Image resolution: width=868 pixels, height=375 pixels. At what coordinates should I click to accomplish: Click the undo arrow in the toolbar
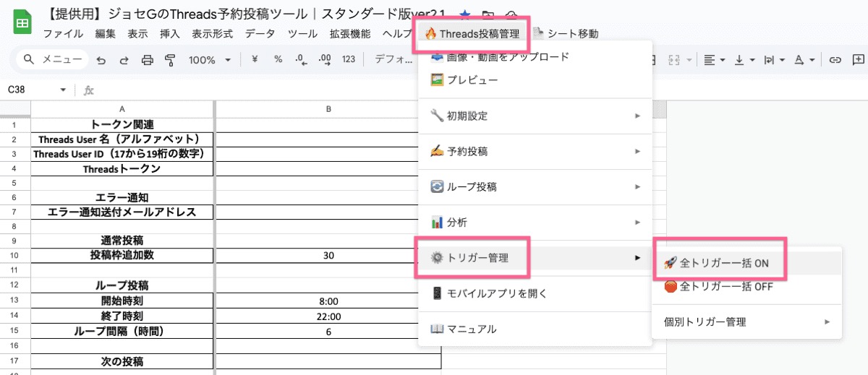101,60
